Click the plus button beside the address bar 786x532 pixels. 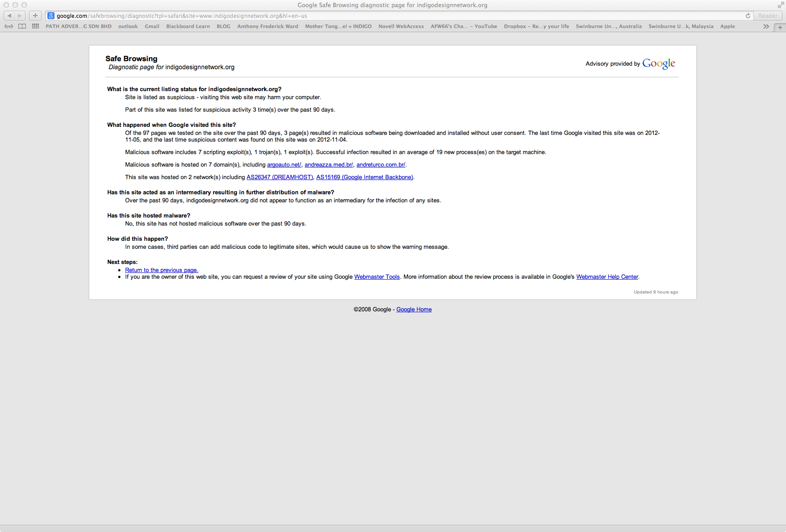35,16
